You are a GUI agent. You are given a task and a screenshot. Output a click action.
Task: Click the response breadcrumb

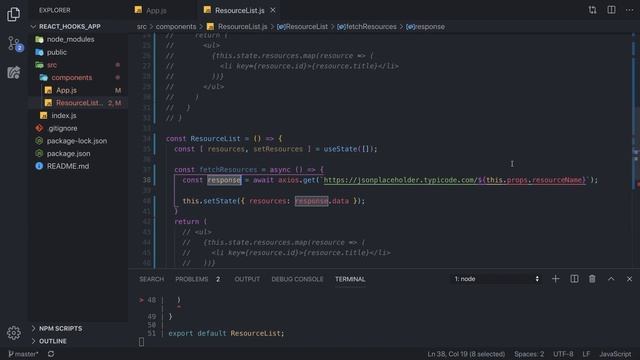(x=425, y=27)
